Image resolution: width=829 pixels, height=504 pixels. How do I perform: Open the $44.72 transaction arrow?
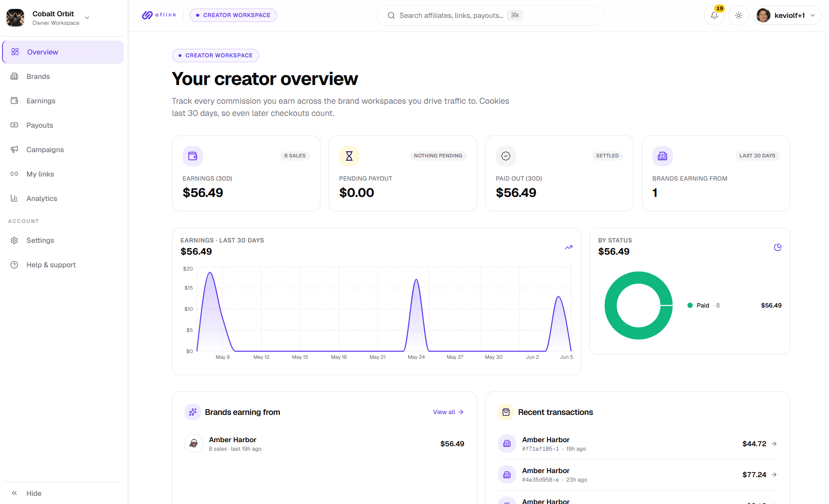pos(774,444)
